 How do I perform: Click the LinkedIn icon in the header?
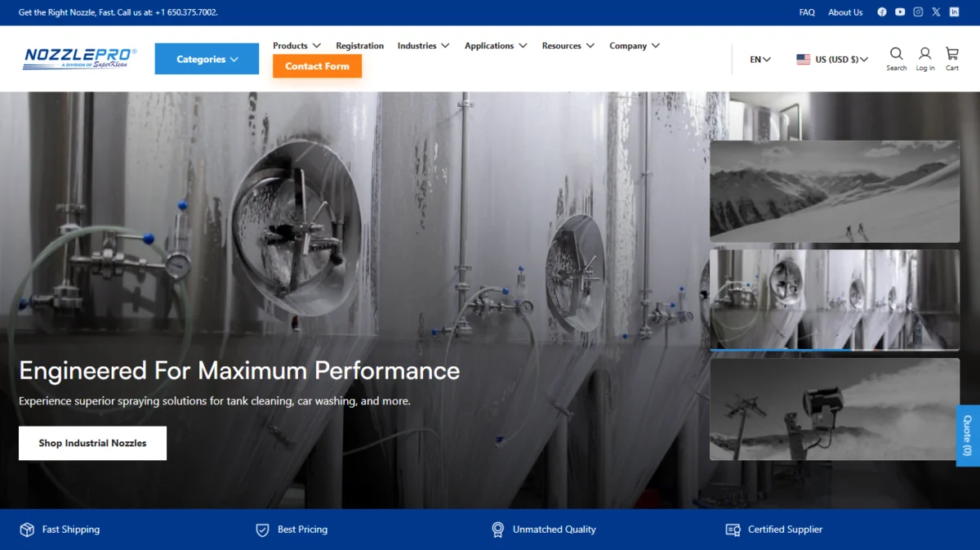954,11
